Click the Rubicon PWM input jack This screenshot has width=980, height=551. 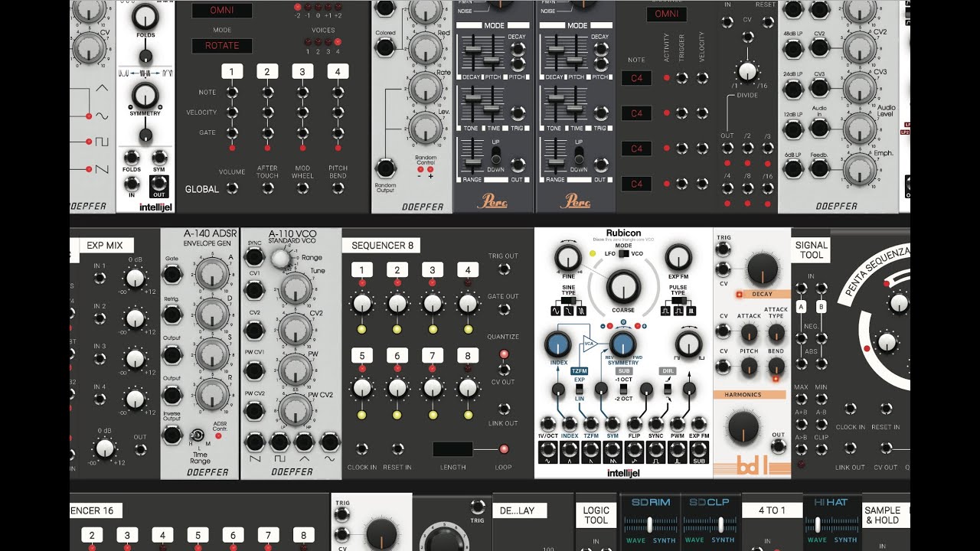[678, 424]
